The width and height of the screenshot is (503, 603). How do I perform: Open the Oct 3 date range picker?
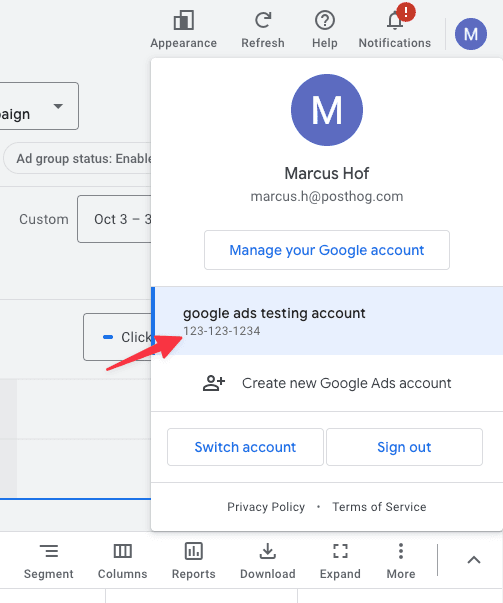coord(115,219)
